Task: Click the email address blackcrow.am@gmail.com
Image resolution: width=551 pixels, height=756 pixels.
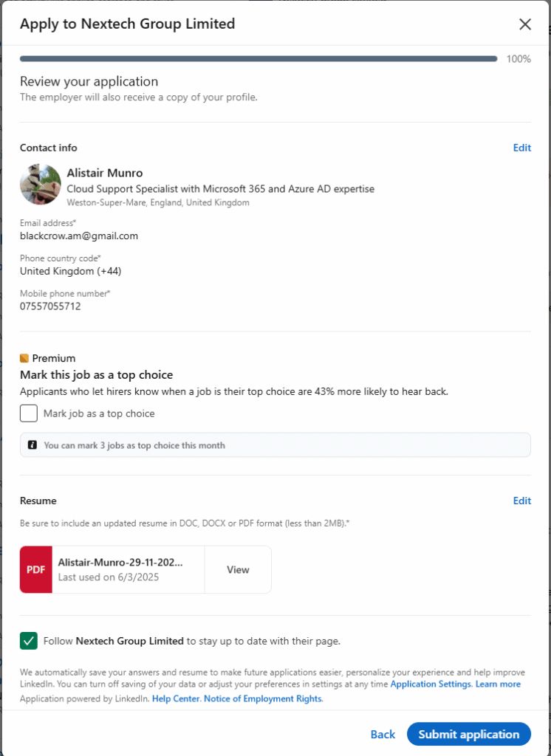Action: (79, 236)
